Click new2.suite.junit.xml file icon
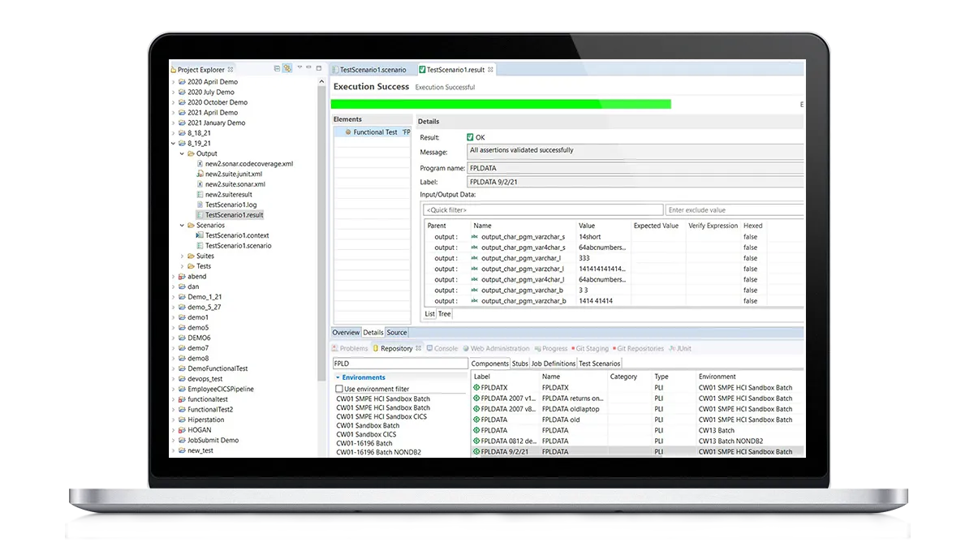Viewport: 974px width, 560px height. point(200,174)
